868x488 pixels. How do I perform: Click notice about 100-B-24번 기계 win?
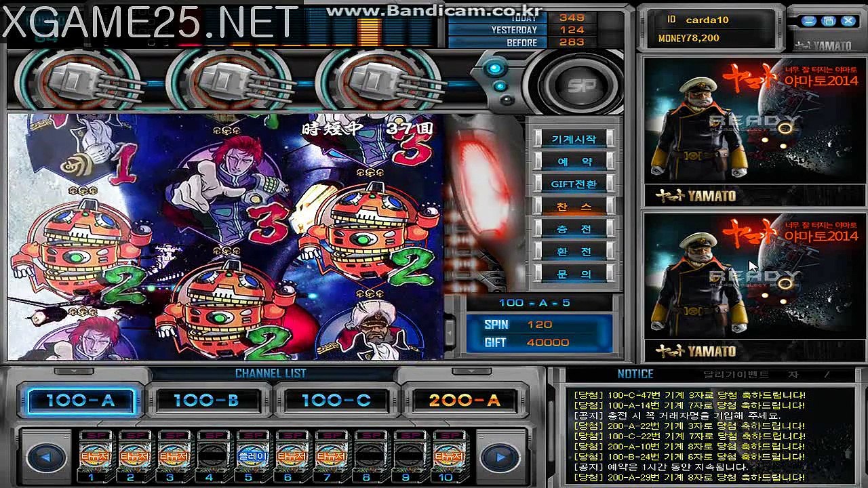point(689,457)
